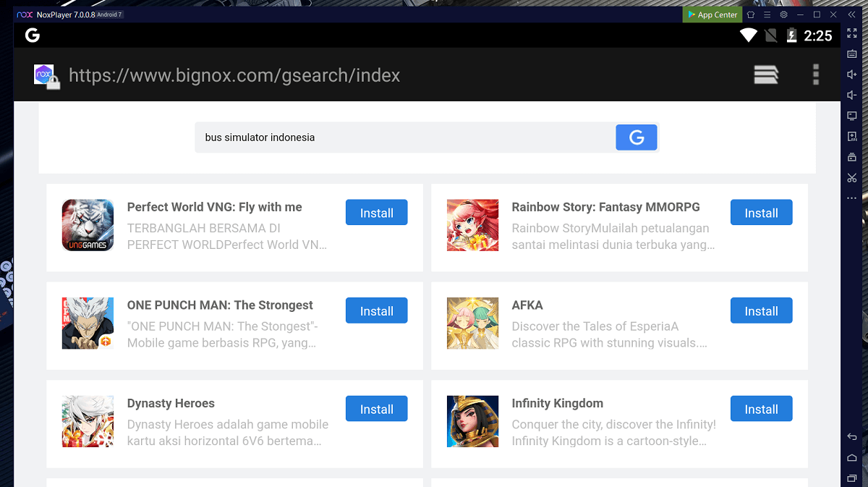
Task: Open the browser tabs switcher
Action: pyautogui.click(x=766, y=75)
